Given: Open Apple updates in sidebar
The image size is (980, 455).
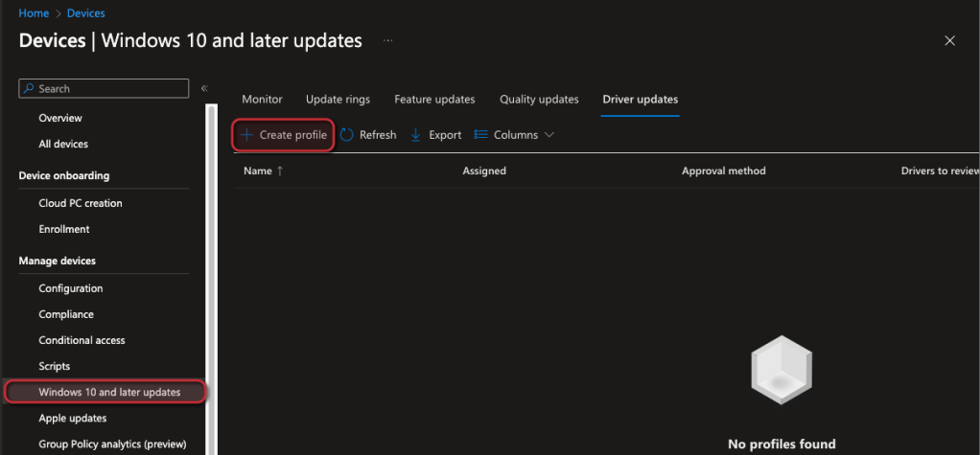Looking at the screenshot, I should point(73,418).
